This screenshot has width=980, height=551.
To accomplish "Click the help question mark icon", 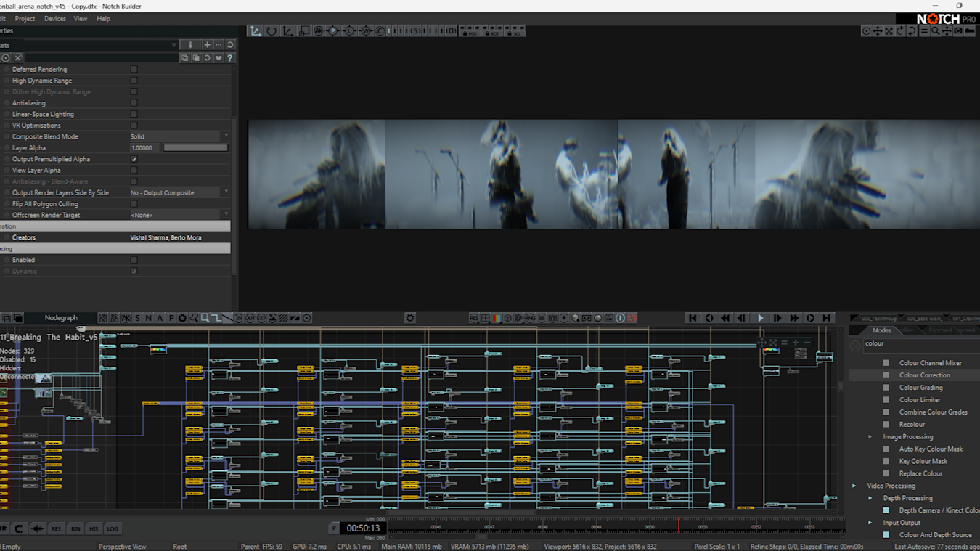I will click(230, 58).
